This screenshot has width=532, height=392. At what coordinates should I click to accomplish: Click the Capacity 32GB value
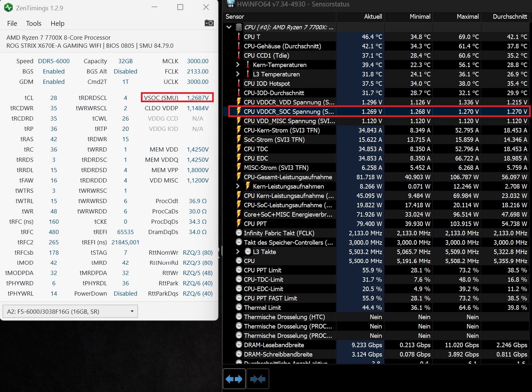(x=125, y=61)
